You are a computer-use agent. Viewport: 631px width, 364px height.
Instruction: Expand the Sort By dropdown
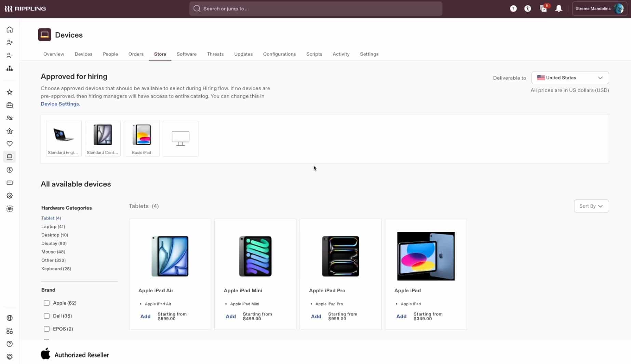591,206
